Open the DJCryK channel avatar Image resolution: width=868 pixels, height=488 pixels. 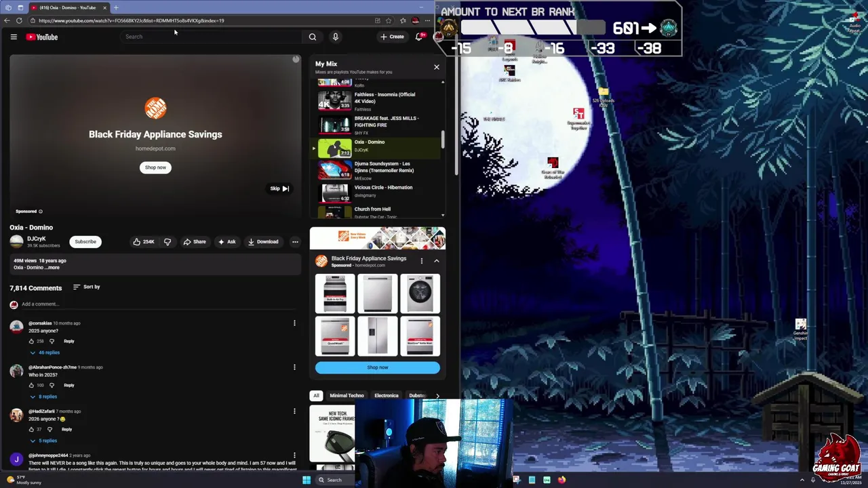(x=16, y=241)
